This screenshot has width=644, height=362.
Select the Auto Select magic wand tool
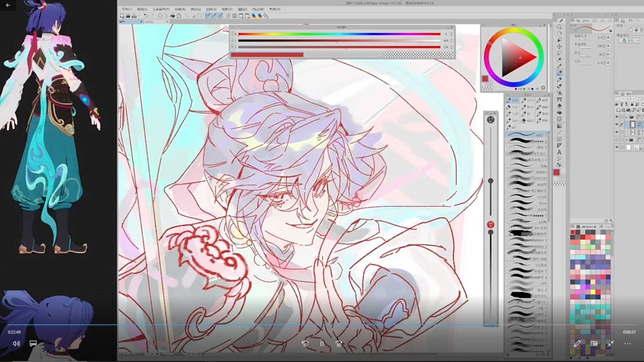559,60
